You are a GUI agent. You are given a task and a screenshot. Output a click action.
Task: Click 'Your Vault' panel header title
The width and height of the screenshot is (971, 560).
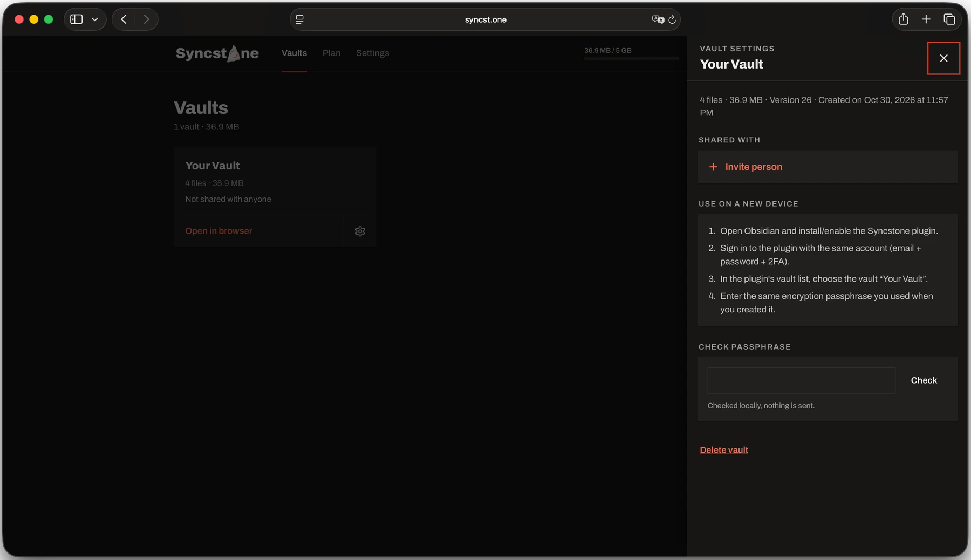coord(731,64)
